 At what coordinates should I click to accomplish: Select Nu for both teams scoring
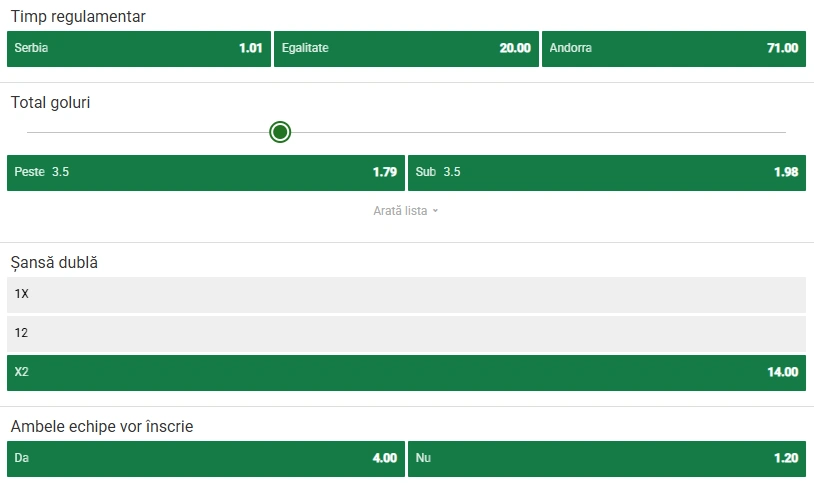[606, 458]
